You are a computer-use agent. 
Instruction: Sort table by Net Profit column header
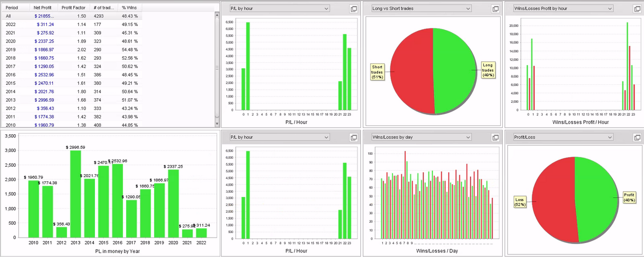(43, 8)
